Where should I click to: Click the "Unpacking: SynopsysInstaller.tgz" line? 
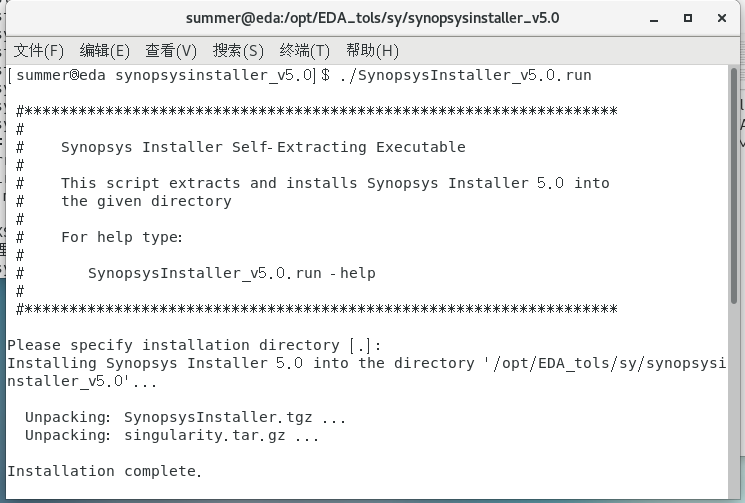(185, 417)
